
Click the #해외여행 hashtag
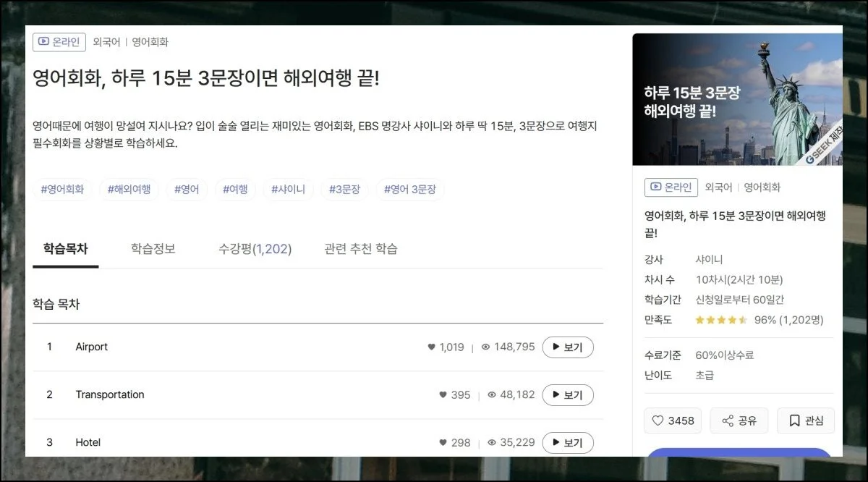pyautogui.click(x=129, y=190)
